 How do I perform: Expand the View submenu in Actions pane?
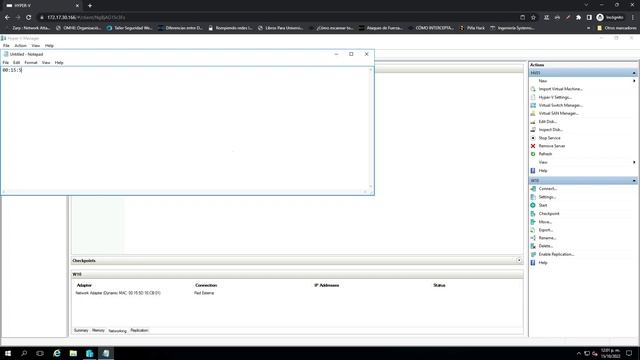pos(634,162)
